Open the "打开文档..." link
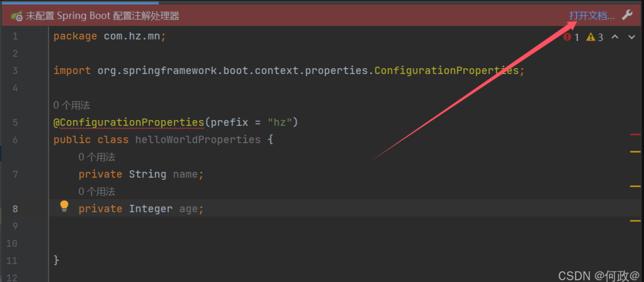 591,16
